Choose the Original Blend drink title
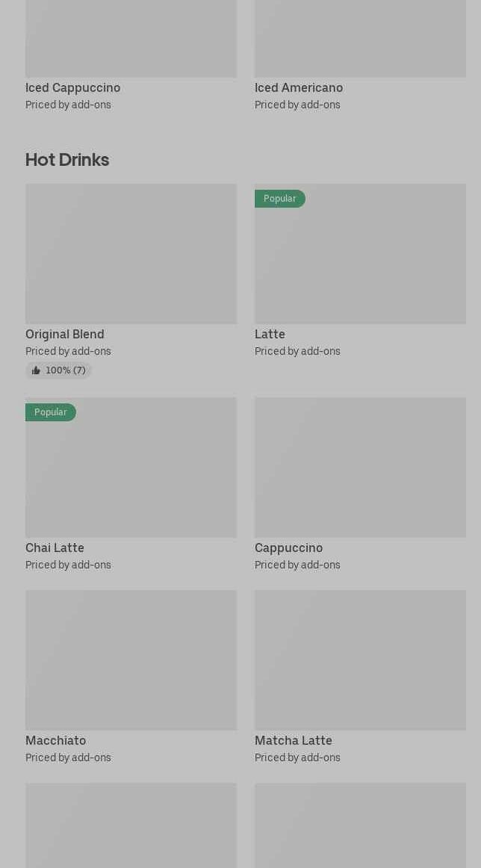Viewport: 481px width, 868px height. 65,335
